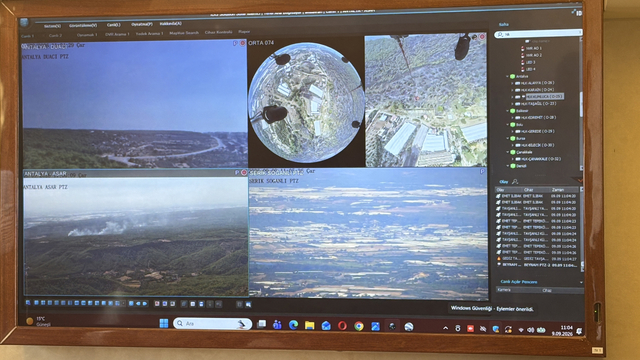Switch to the DVR Arama 1 tab
This screenshot has width=640, height=360.
(117, 34)
